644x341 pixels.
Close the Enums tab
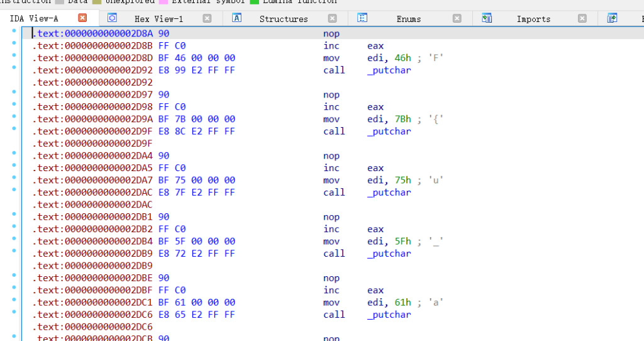457,19
